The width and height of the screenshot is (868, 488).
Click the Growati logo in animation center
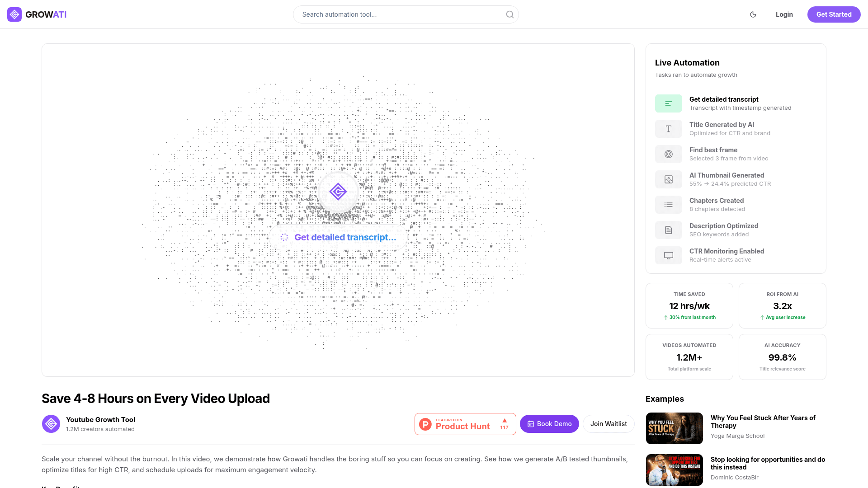[338, 192]
